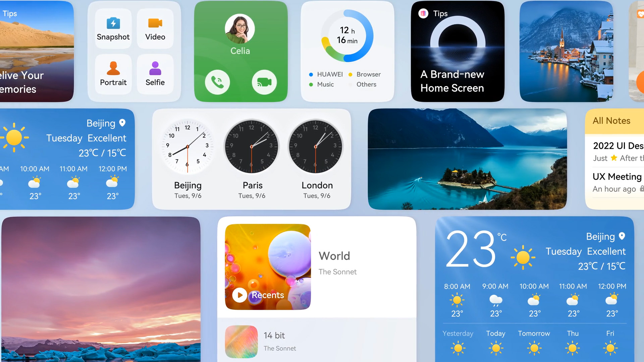Tap play button on music widget
Viewport: 644px width, 362px height.
(x=239, y=295)
